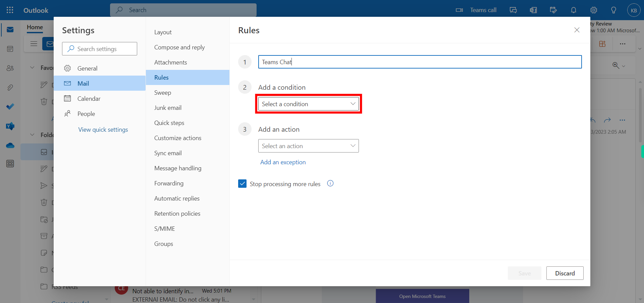This screenshot has height=303, width=644.
Task: Open the People icon in left rail
Action: pyautogui.click(x=10, y=68)
